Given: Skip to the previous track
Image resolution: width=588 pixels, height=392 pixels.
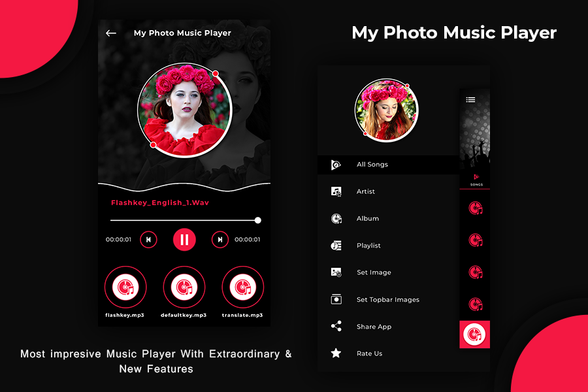Looking at the screenshot, I should (148, 240).
